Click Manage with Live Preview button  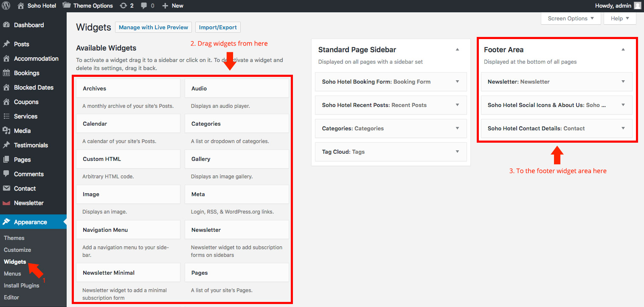coord(153,27)
